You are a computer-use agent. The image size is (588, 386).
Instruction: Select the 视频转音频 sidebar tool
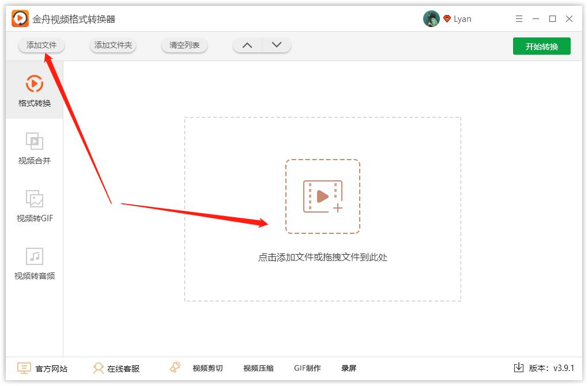tap(35, 264)
